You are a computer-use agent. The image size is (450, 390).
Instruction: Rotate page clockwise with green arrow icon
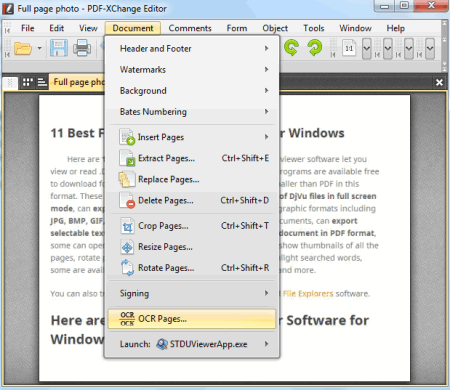click(x=315, y=48)
